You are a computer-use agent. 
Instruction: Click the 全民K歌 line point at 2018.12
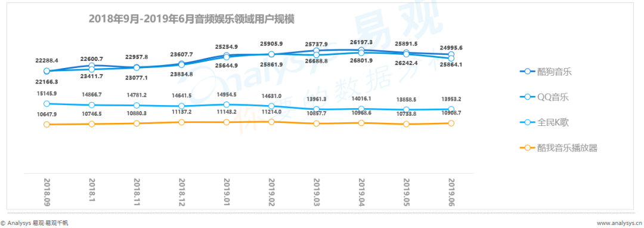click(x=181, y=106)
